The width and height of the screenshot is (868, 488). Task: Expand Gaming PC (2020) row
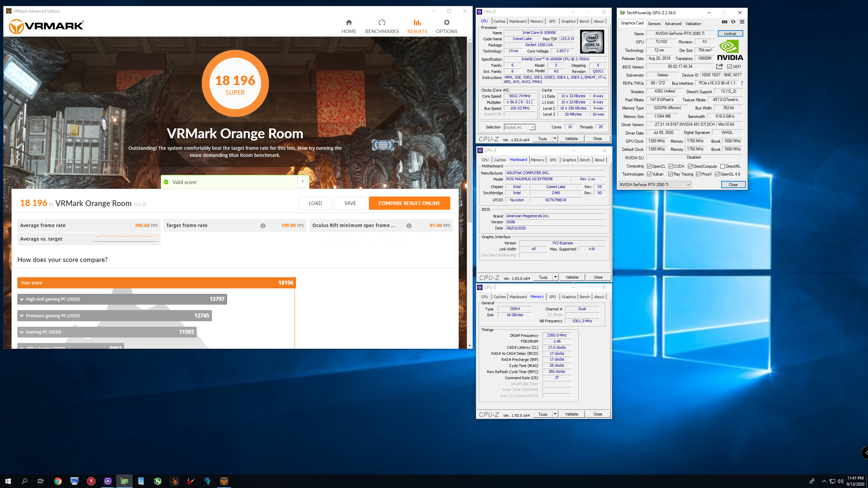(x=107, y=332)
